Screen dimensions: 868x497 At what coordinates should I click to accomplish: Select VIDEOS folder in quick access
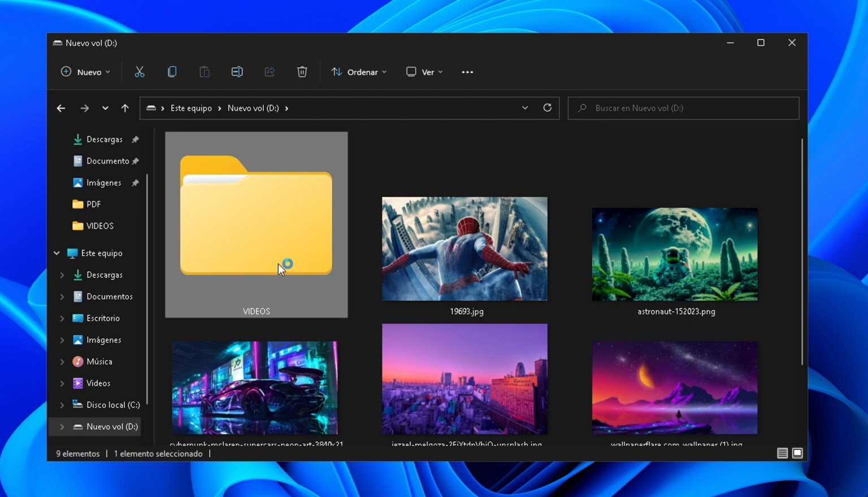pos(93,226)
